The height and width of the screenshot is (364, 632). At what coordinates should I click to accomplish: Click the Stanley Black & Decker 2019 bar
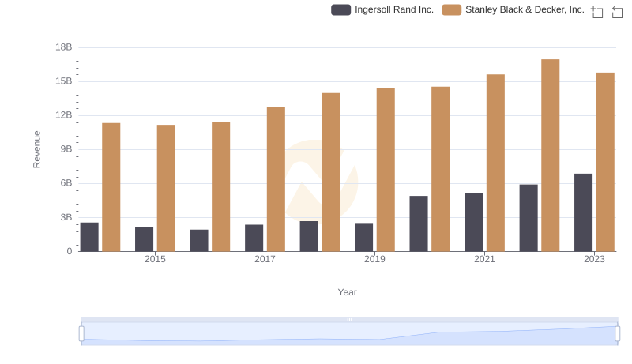[x=386, y=170]
